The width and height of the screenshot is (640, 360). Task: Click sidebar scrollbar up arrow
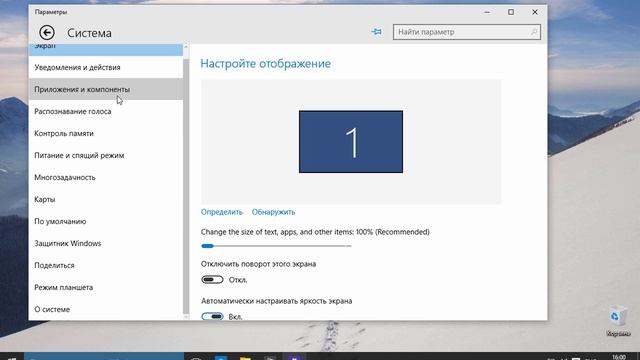tap(186, 47)
